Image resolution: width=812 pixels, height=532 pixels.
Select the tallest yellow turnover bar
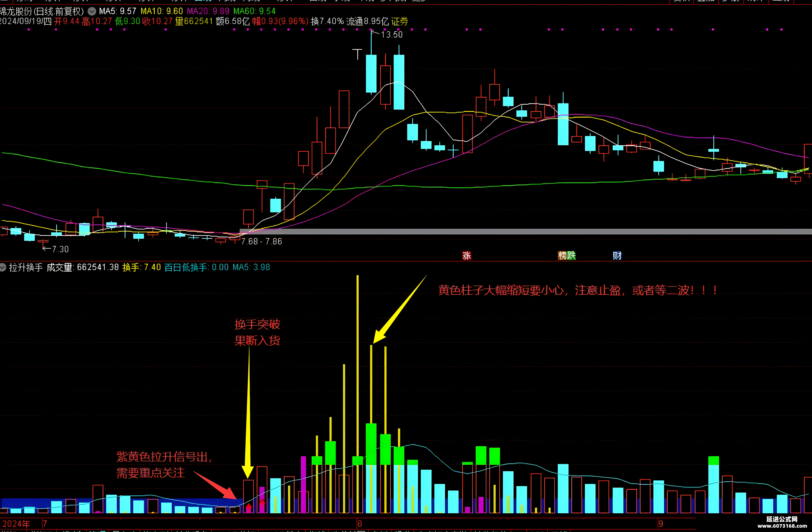357,394
